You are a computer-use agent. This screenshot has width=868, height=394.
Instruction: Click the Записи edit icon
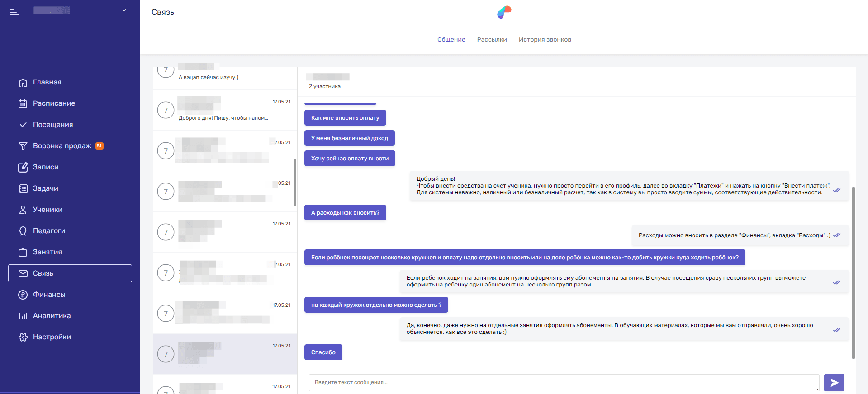pyautogui.click(x=23, y=168)
